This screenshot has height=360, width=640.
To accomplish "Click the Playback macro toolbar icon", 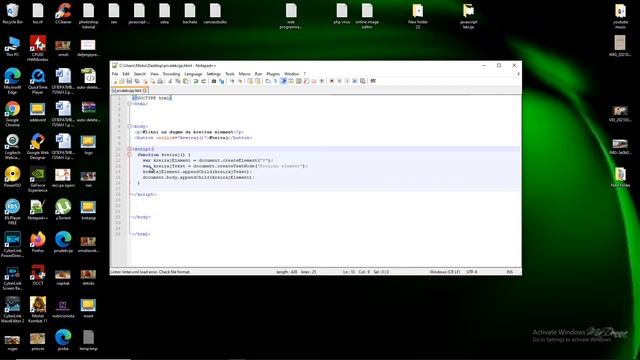I will click(347, 81).
